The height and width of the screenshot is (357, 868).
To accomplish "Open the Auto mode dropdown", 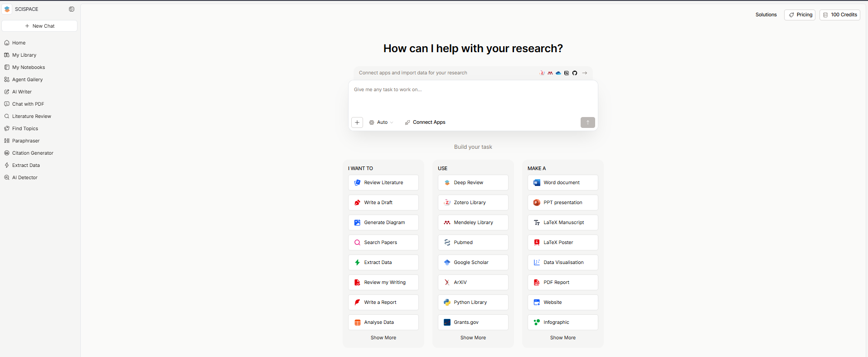I will pyautogui.click(x=381, y=122).
